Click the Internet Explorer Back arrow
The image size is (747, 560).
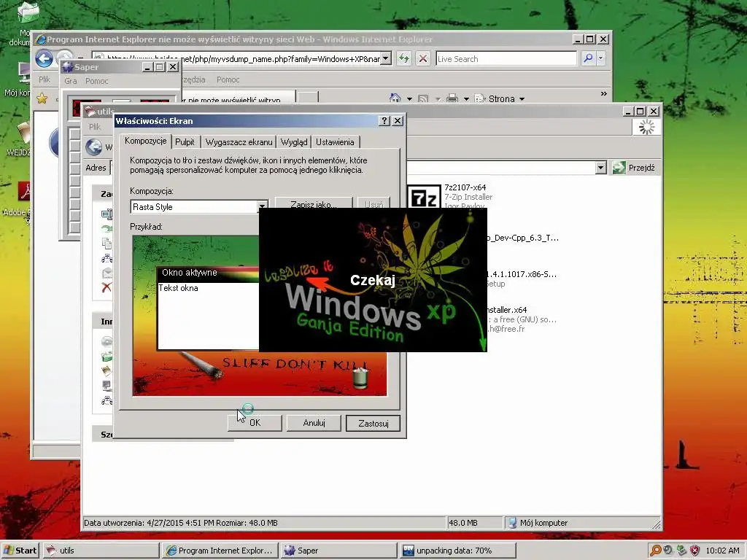click(44, 59)
